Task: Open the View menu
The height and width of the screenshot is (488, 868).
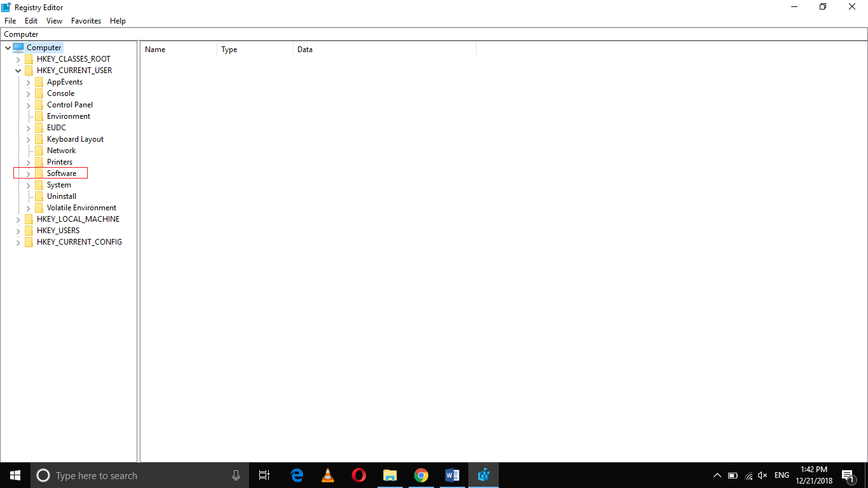Action: tap(54, 20)
